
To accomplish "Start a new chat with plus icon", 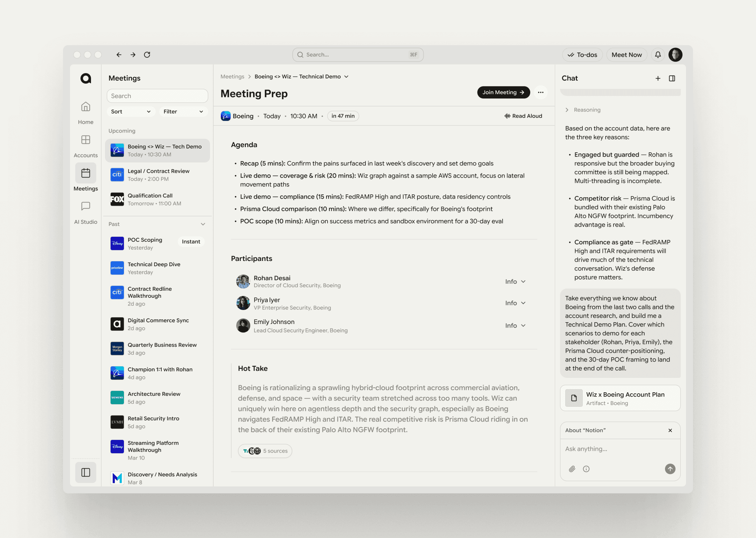I will point(658,78).
